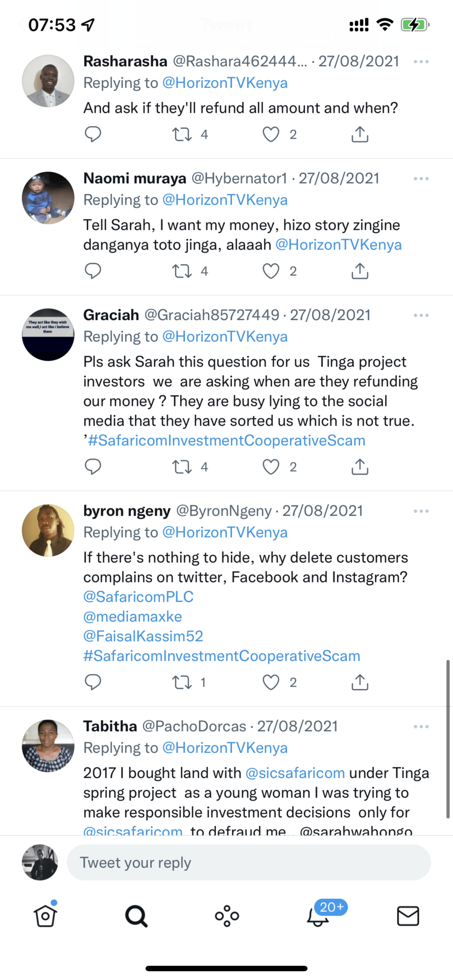The image size is (453, 980).
Task: Retweet Naomi muraya's tweet
Action: [182, 271]
